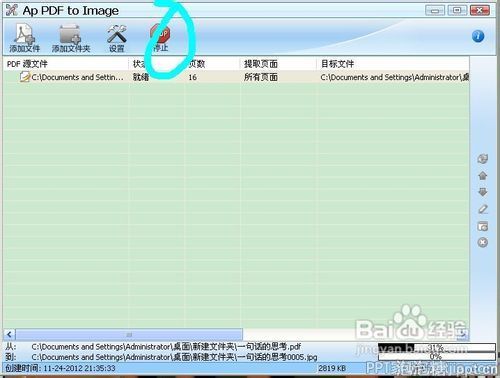Click the 2819 KB status entry
Viewport: 500px width, 378px height.
[332, 368]
